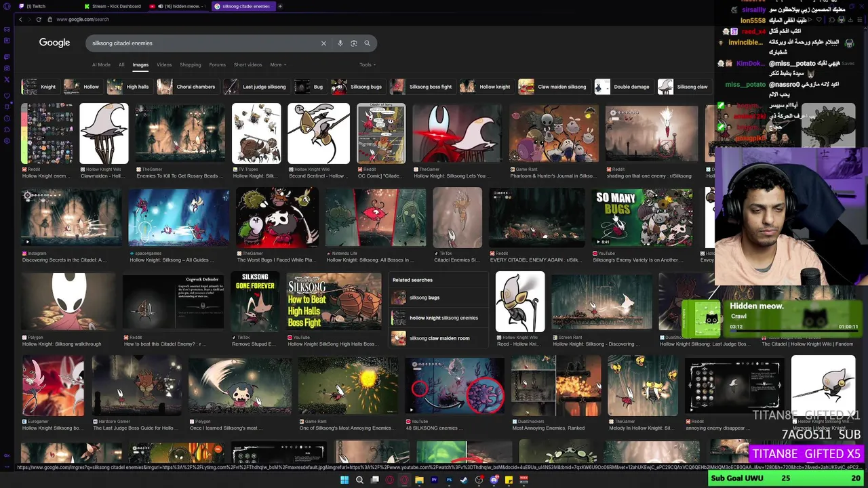Open Task View on taskbar

tap(374, 480)
